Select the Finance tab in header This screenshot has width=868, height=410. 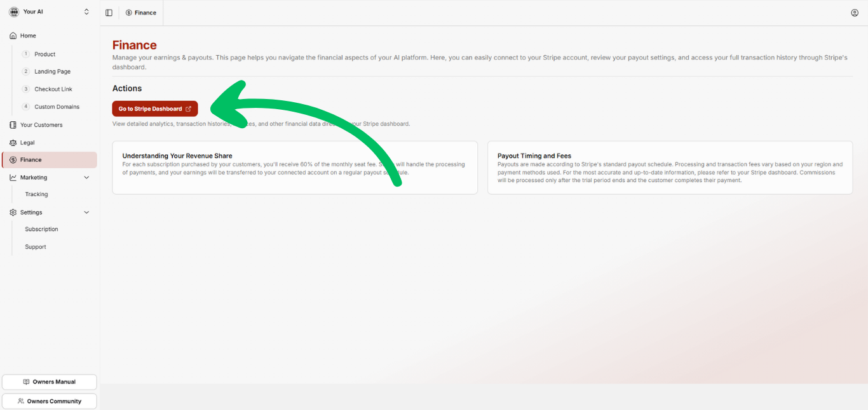click(141, 13)
